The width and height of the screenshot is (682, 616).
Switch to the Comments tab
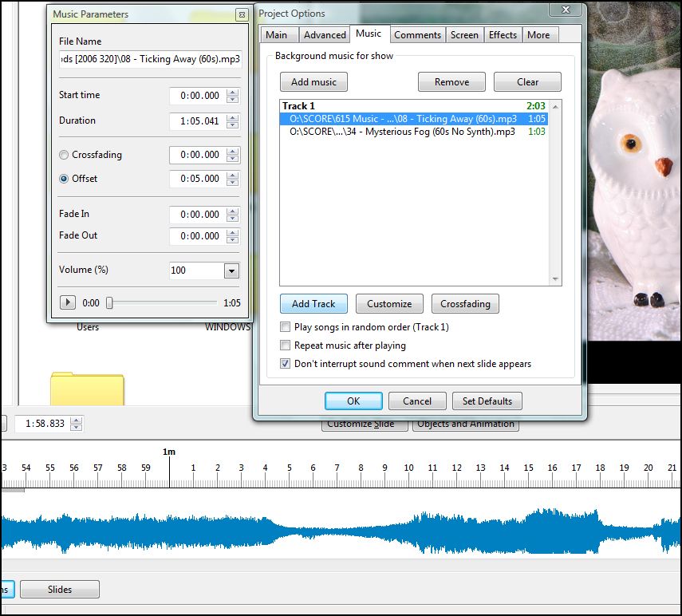(417, 35)
